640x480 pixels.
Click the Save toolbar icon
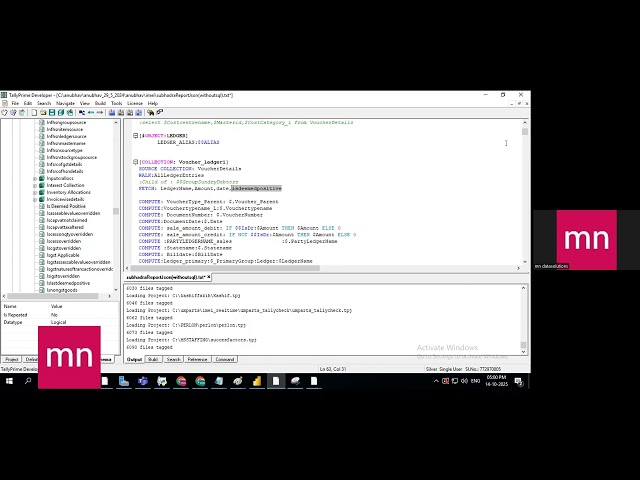[52, 112]
